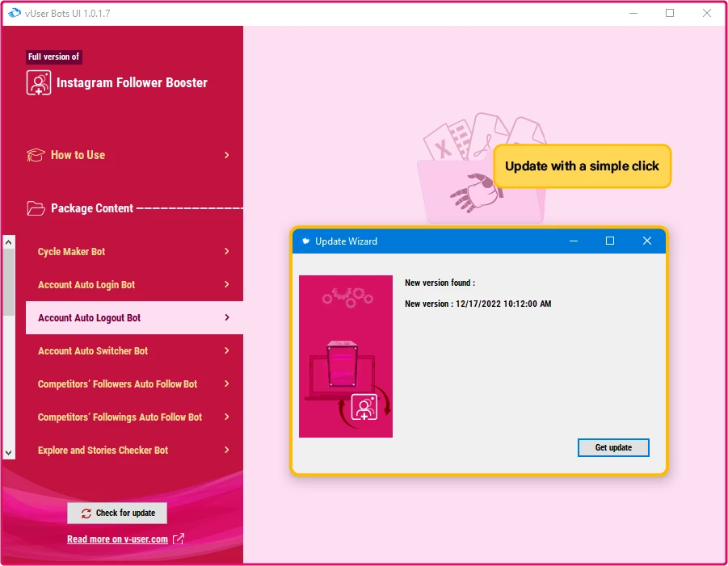This screenshot has height=566, width=728.
Task: Click the package list scrollbar up arrow
Action: coord(8,242)
